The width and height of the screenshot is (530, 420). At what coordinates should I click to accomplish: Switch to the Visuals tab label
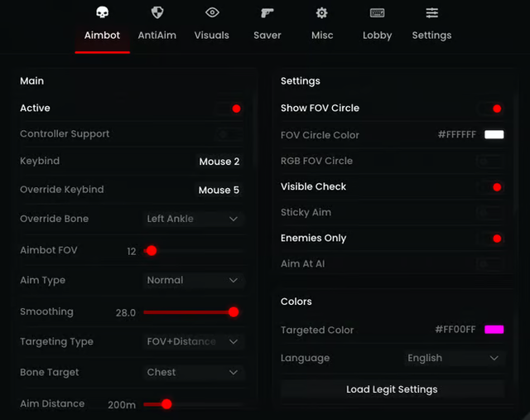click(x=212, y=35)
